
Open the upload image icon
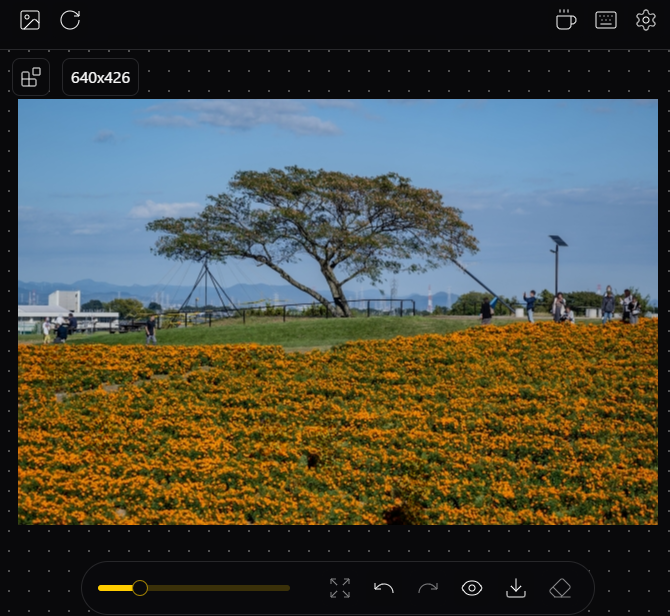coord(30,20)
